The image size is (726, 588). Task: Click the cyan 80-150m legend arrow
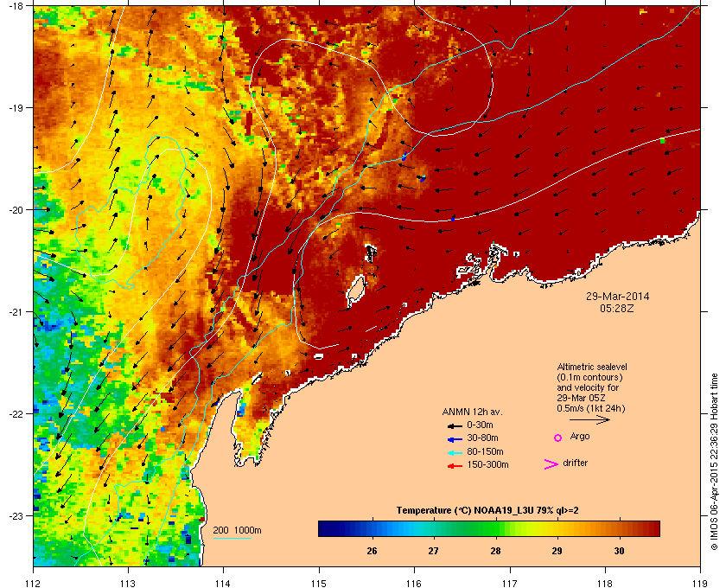(x=455, y=453)
